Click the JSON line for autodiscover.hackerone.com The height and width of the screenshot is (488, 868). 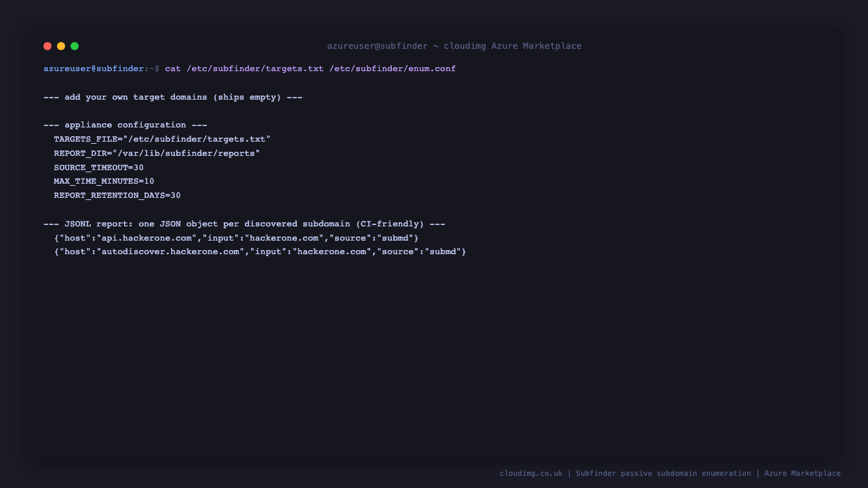point(260,252)
